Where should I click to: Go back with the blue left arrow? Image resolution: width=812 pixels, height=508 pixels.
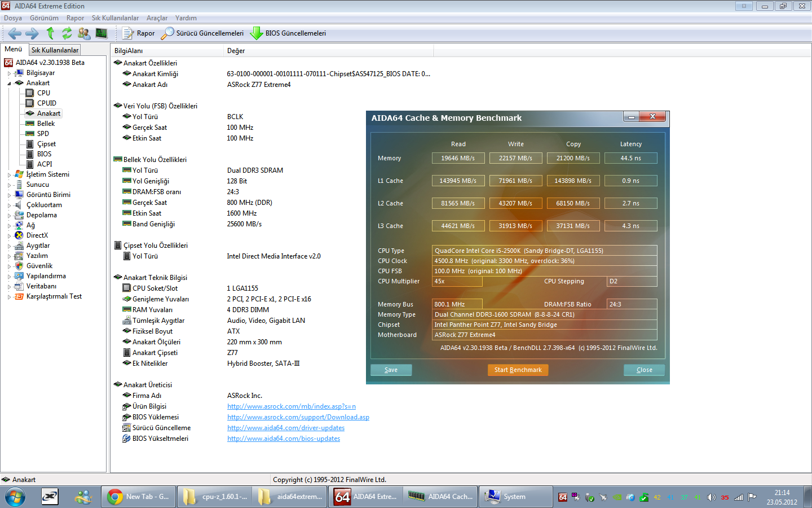tap(15, 33)
